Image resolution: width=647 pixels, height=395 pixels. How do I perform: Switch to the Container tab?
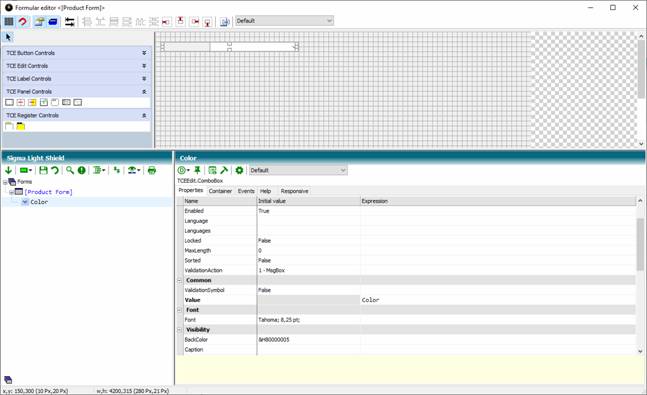click(220, 191)
